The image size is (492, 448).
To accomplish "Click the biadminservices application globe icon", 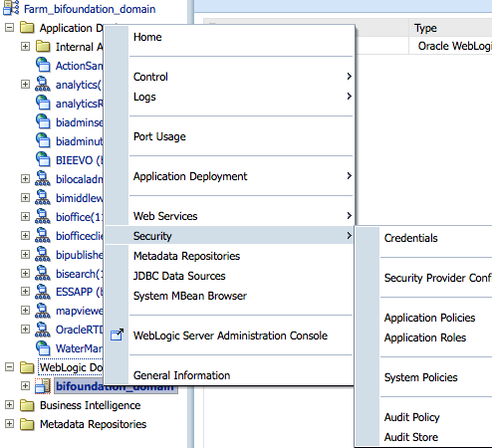I will point(43,121).
